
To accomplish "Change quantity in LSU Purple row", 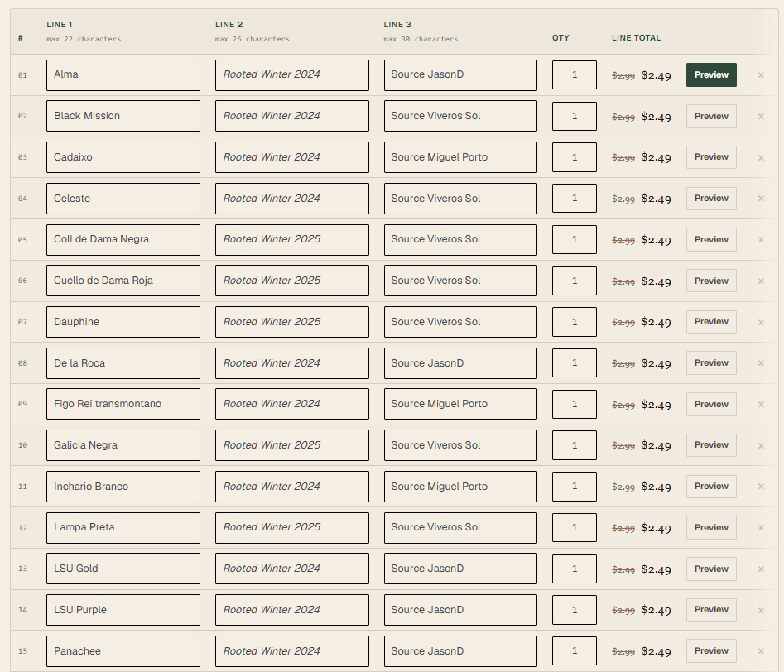I will coord(575,610).
